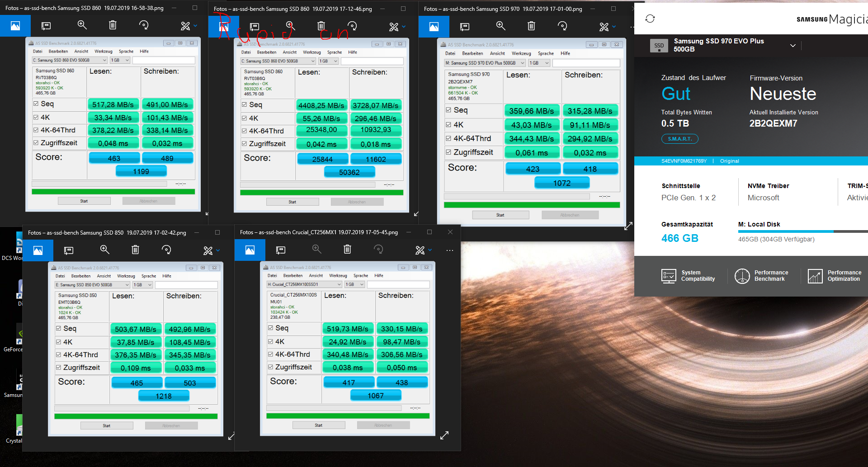The width and height of the screenshot is (868, 467).
Task: Click M: Local Disk capacity bar
Action: point(803,231)
